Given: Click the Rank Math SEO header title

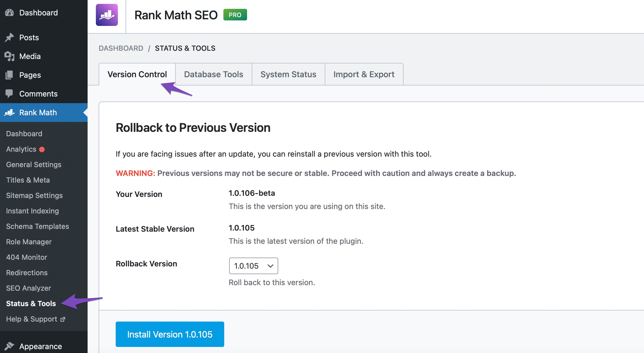Looking at the screenshot, I should tap(176, 15).
